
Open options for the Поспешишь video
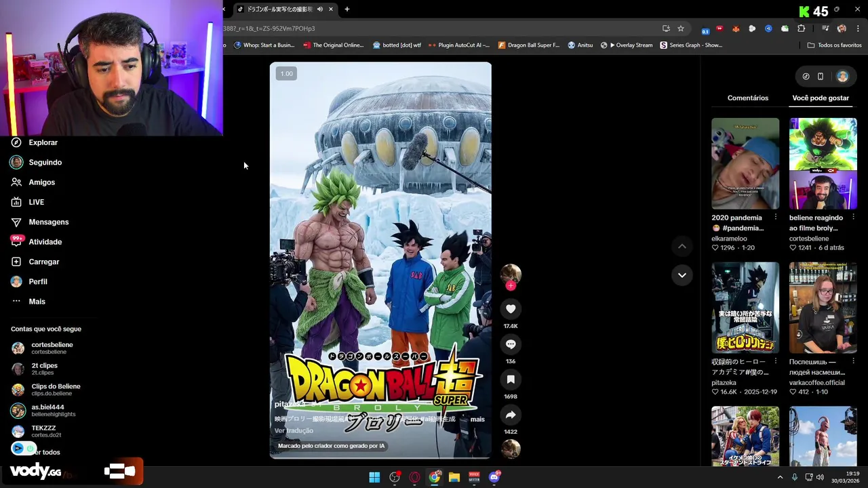(853, 361)
